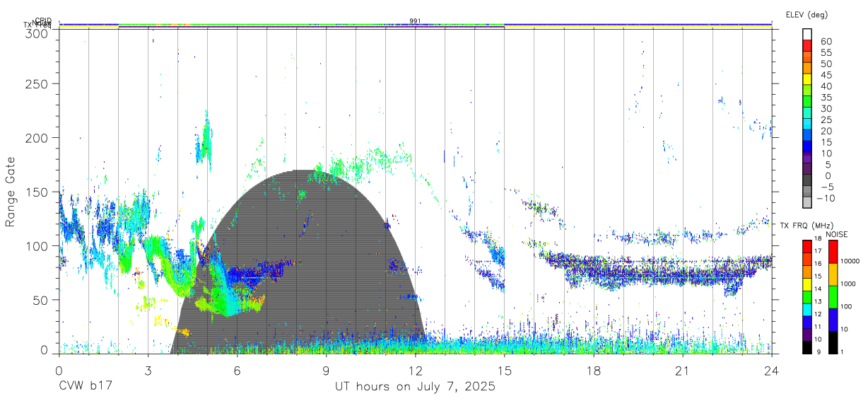Image resolution: width=868 pixels, height=401 pixels.
Task: Click the "35" label on the ELEV colorbar
Action: tap(826, 98)
